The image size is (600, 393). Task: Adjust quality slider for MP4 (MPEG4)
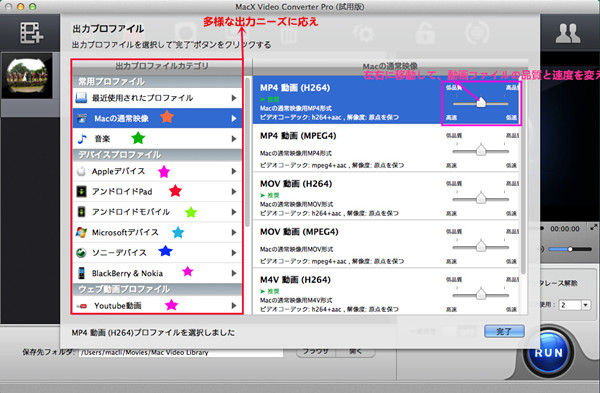pos(481,150)
